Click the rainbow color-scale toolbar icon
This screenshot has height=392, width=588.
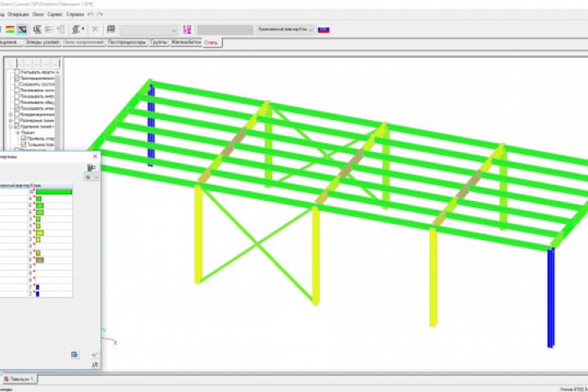[10, 29]
